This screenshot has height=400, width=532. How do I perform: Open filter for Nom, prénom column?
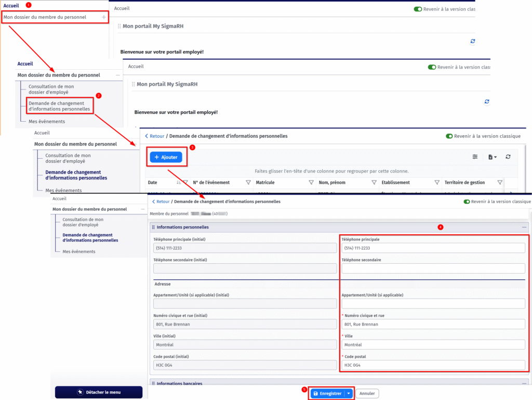coord(374,183)
